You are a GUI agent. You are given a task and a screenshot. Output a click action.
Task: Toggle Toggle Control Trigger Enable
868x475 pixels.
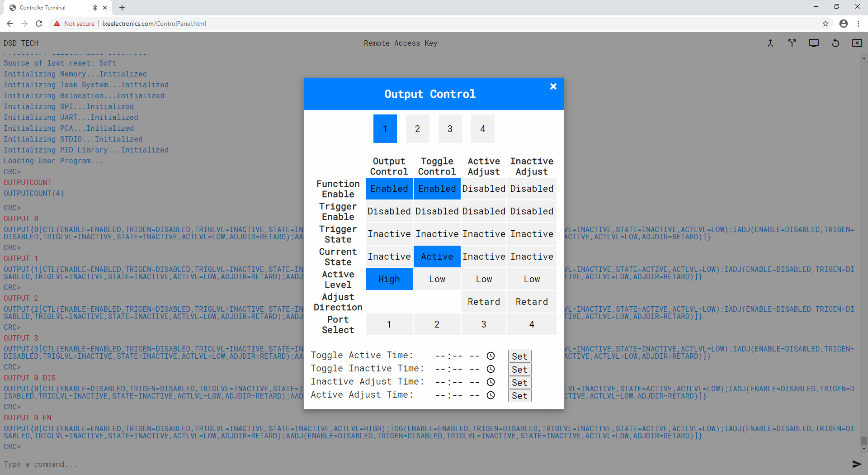pos(437,211)
